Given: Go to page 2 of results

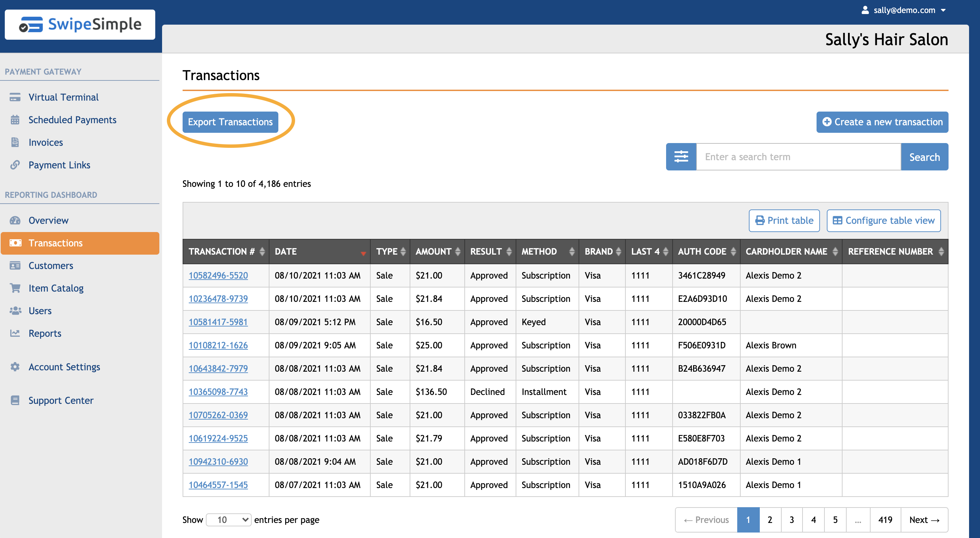Looking at the screenshot, I should click(770, 520).
